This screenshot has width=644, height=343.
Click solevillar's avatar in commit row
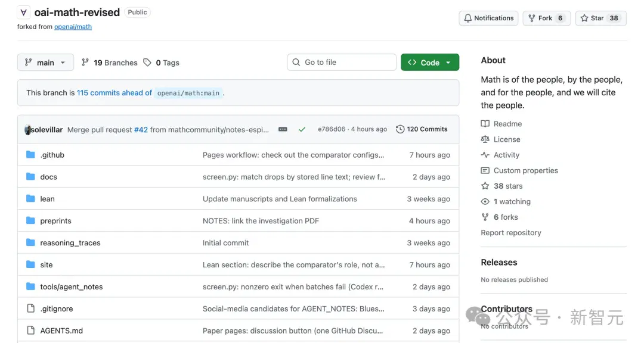click(27, 130)
